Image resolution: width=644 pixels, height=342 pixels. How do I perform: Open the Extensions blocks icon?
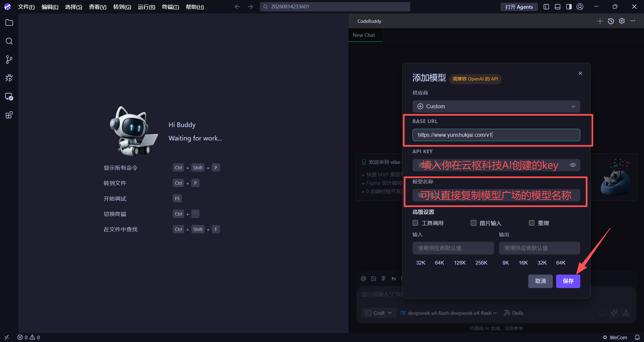tap(9, 115)
